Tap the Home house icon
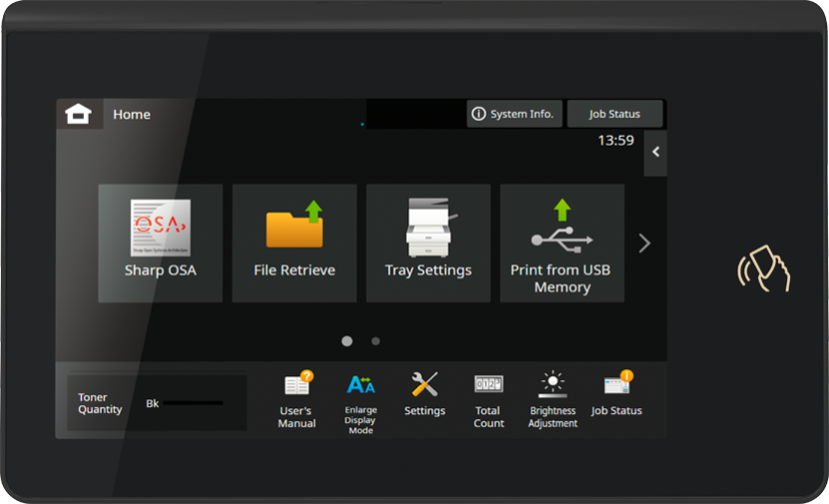The width and height of the screenshot is (829, 504). point(78,114)
